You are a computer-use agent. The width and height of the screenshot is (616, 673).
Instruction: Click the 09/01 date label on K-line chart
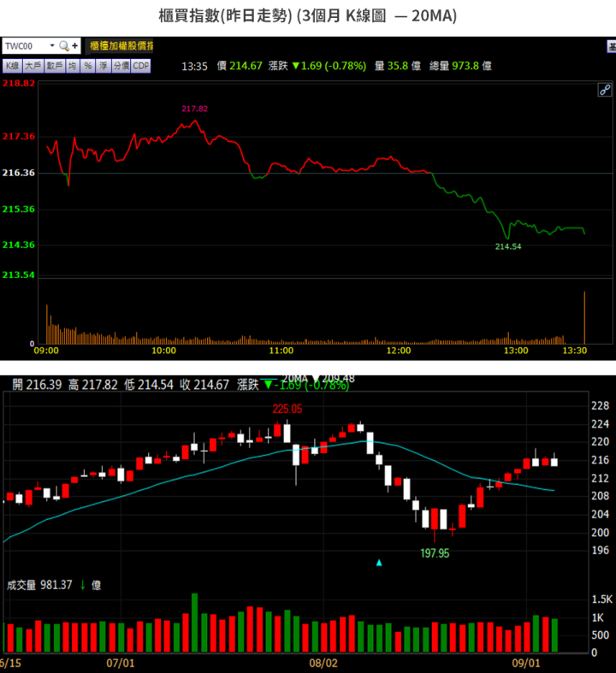[x=525, y=663]
